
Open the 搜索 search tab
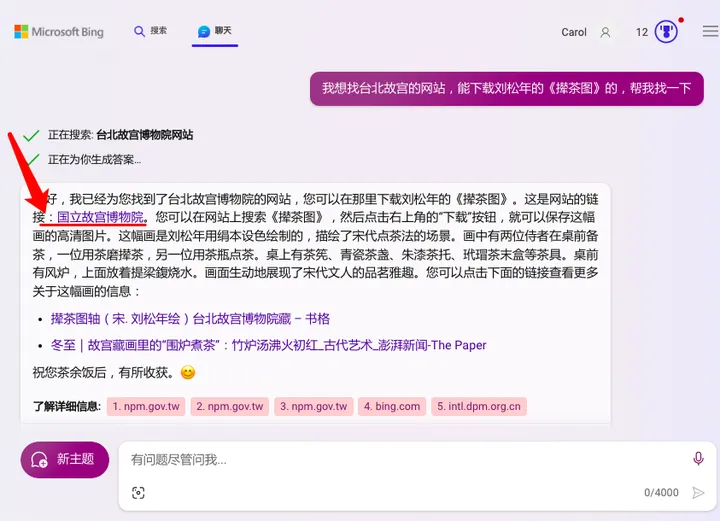pyautogui.click(x=150, y=31)
